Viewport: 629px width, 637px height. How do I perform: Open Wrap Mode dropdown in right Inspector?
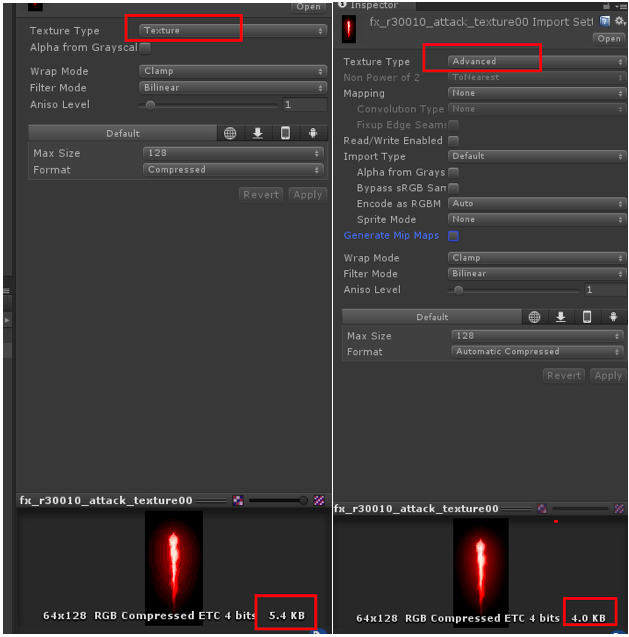[536, 258]
